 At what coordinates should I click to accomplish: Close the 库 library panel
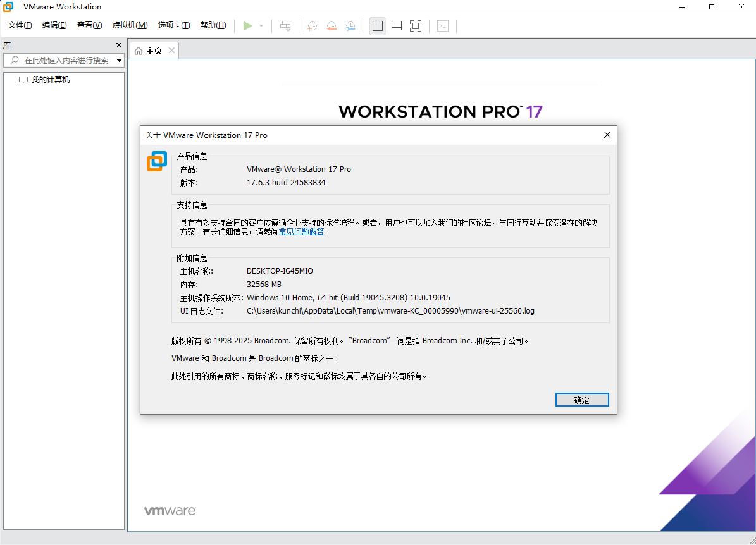[x=118, y=46]
